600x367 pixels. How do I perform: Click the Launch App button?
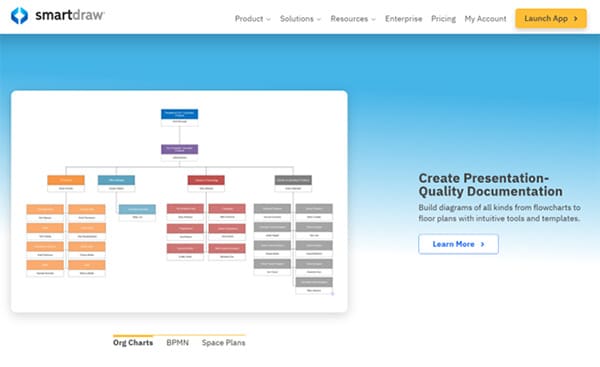click(x=551, y=18)
